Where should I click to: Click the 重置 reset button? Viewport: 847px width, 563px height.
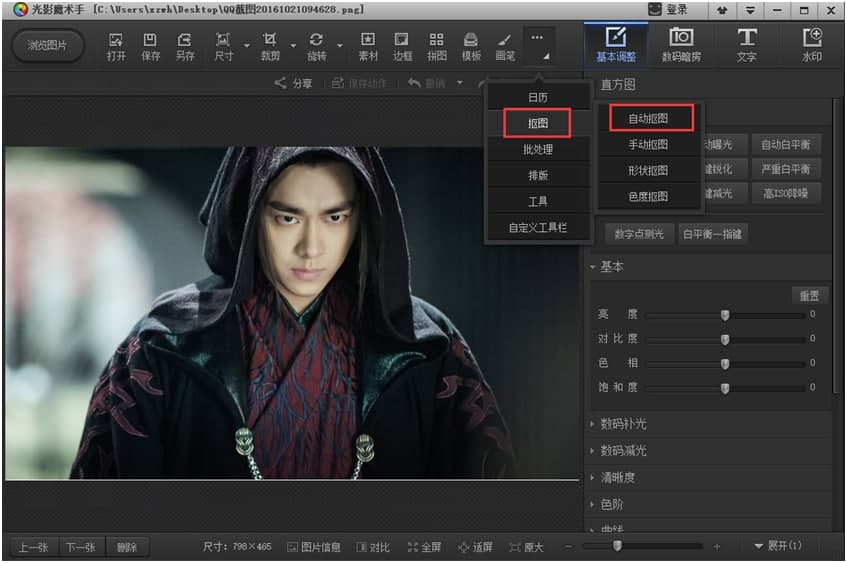pos(809,296)
